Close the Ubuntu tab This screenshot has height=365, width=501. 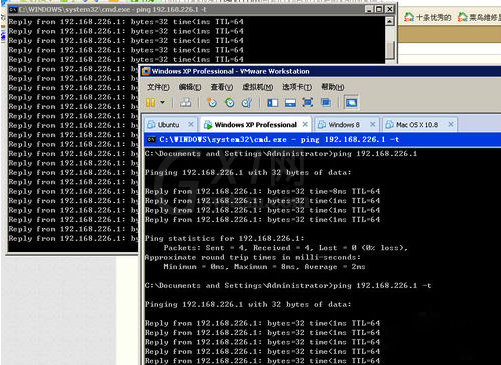pyautogui.click(x=191, y=124)
